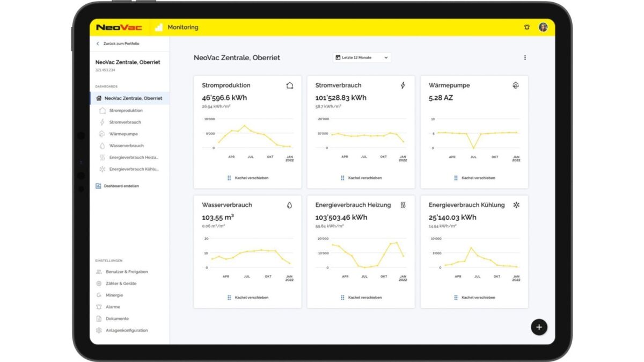Screen dimensions: 644x362
Task: Open Zähler & Geräte settings
Action: pyautogui.click(x=121, y=284)
